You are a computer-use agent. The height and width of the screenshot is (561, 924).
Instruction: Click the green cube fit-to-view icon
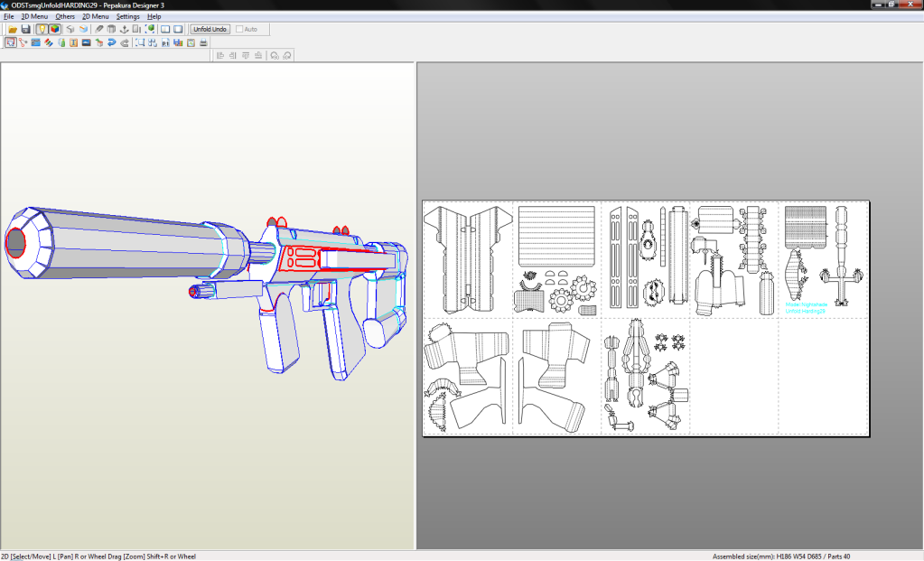tap(150, 29)
